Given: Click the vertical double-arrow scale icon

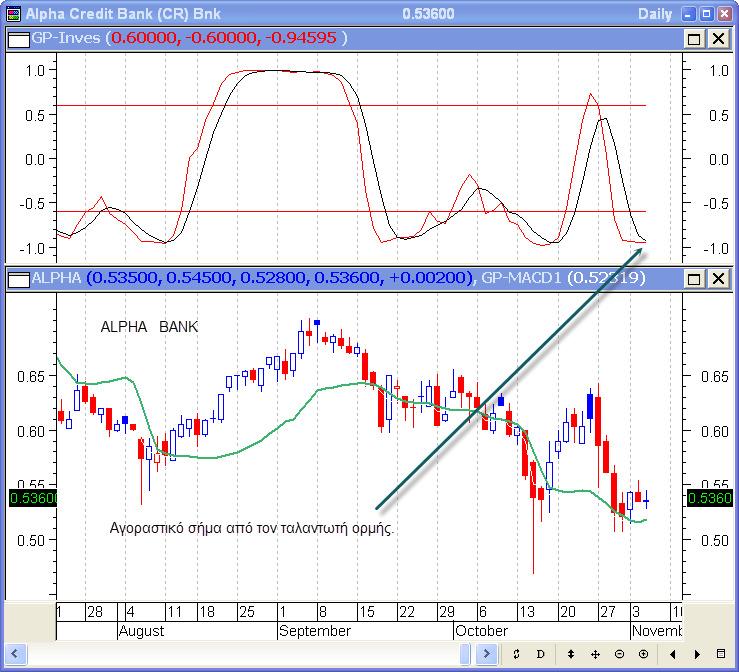Looking at the screenshot, I should pos(571,654).
